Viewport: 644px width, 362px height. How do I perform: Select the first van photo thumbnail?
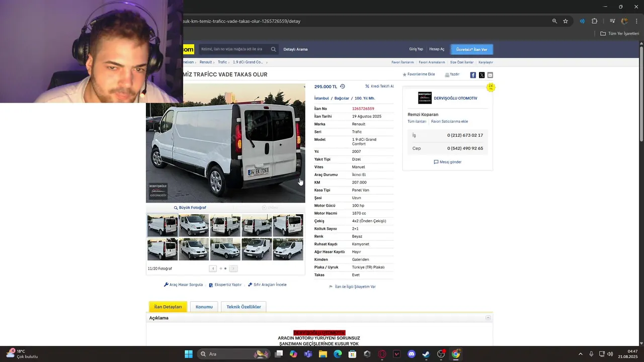point(162,225)
